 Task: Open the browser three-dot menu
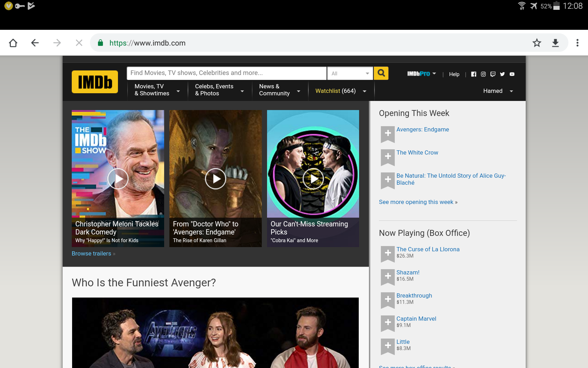577,43
